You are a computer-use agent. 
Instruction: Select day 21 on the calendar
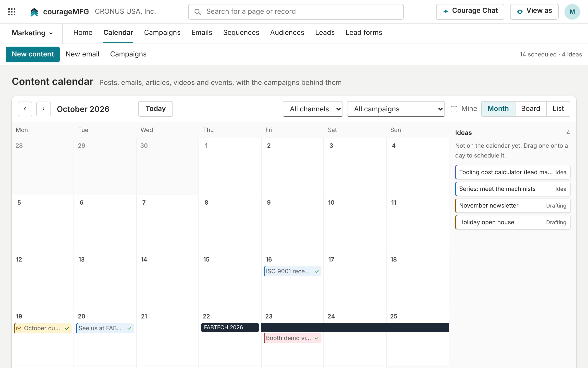167,337
